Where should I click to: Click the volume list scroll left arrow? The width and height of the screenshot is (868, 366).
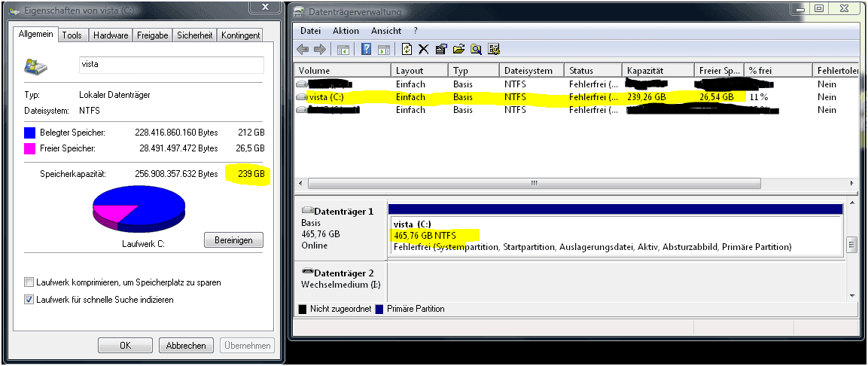(x=301, y=183)
